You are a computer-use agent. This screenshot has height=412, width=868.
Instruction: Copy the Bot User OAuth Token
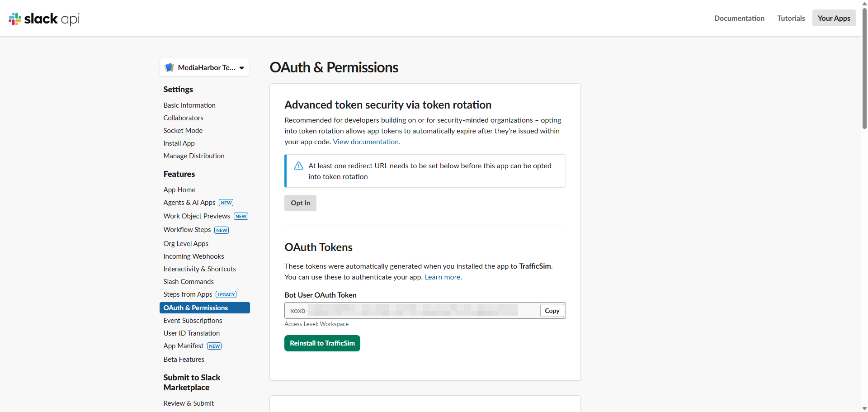coord(552,311)
